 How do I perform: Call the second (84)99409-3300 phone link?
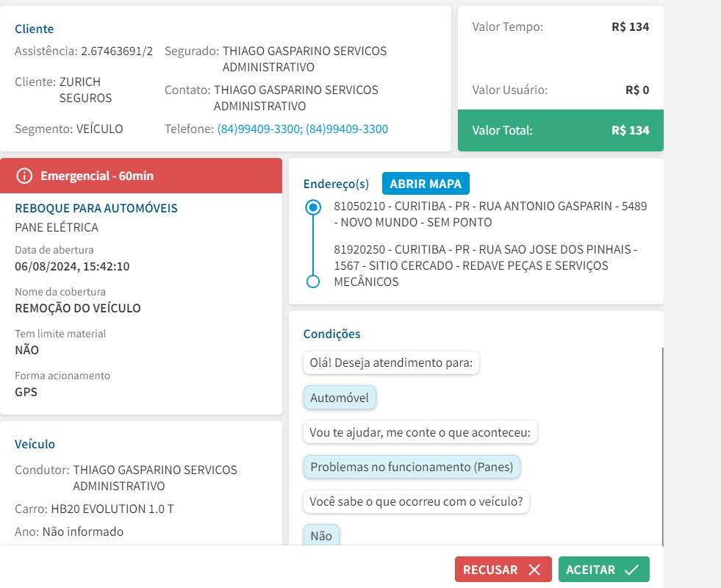point(347,129)
